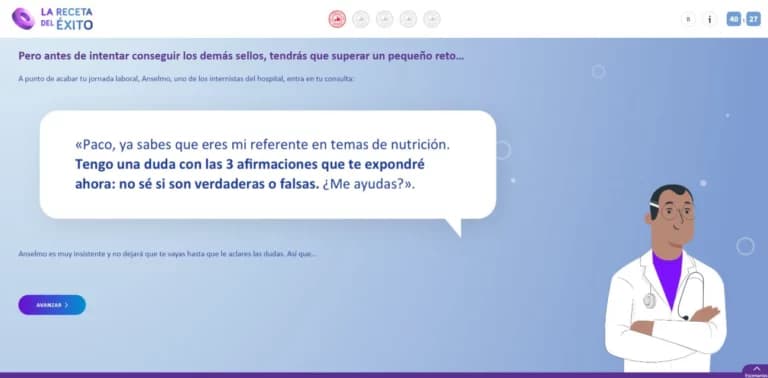Click the La Receta del Éxito logo

click(x=52, y=19)
